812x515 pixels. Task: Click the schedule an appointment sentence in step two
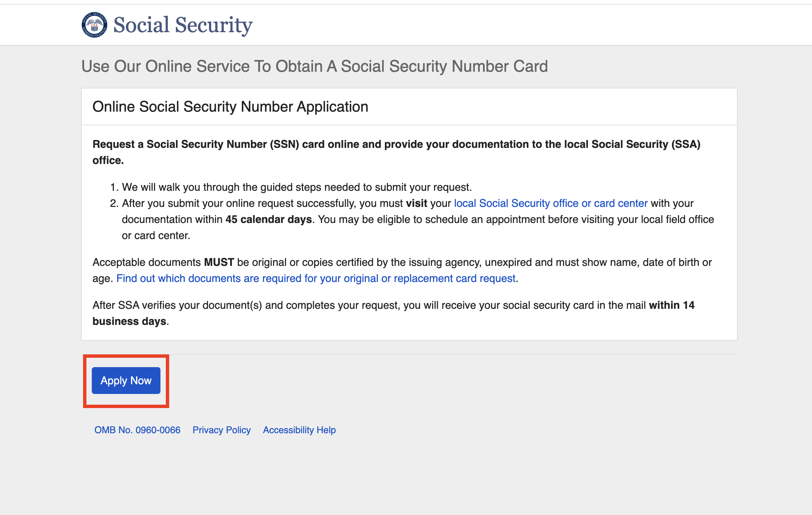516,219
